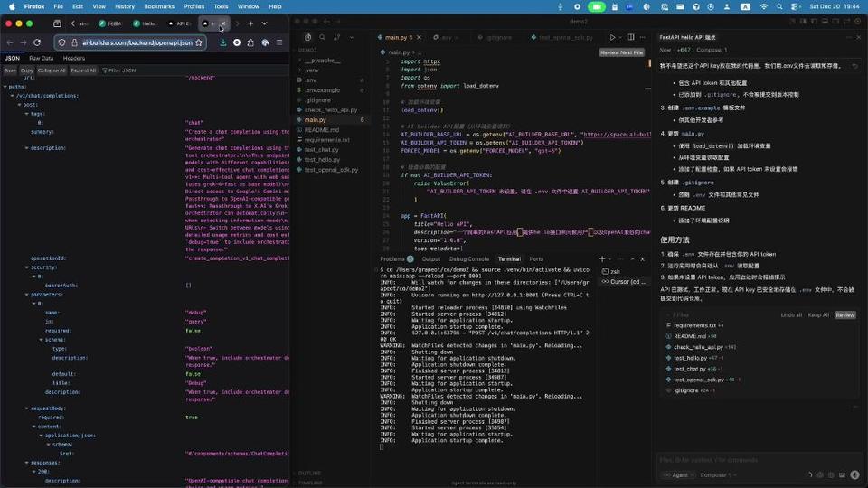Click Undo all in the chat panel
This screenshot has height=488, width=868.
[791, 314]
